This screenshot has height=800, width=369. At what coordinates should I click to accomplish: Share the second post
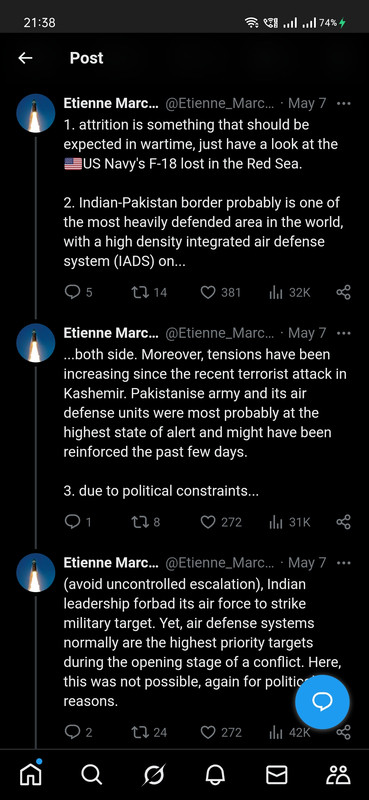click(x=343, y=522)
